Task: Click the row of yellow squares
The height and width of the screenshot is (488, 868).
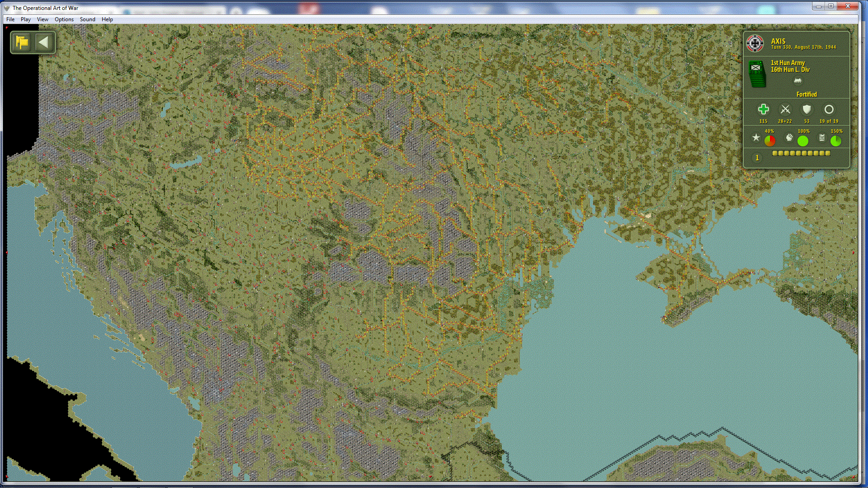Action: pos(801,153)
